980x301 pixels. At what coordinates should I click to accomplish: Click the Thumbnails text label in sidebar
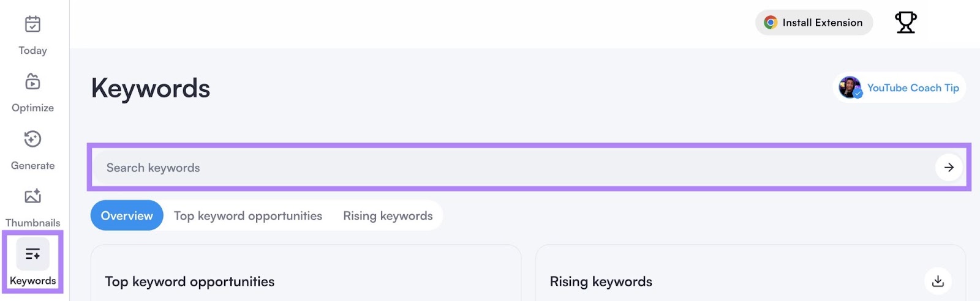point(32,223)
